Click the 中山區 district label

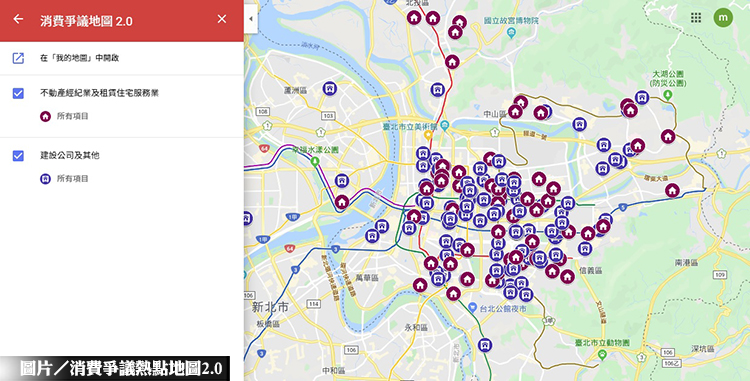495,114
